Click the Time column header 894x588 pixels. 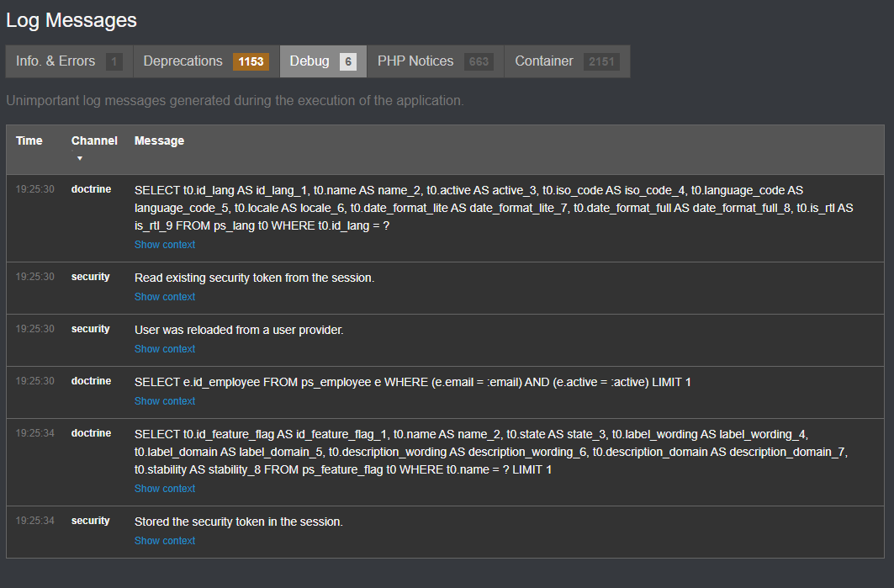pos(29,140)
